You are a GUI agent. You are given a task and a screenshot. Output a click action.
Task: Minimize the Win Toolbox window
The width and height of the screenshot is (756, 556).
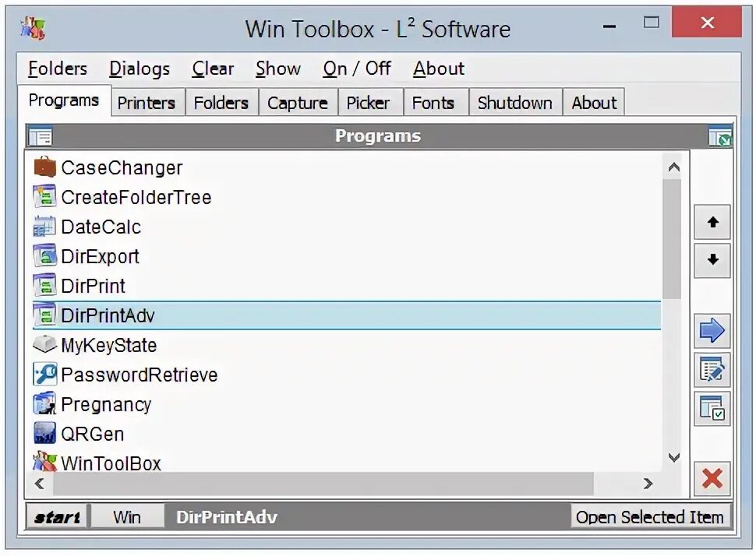[609, 26]
